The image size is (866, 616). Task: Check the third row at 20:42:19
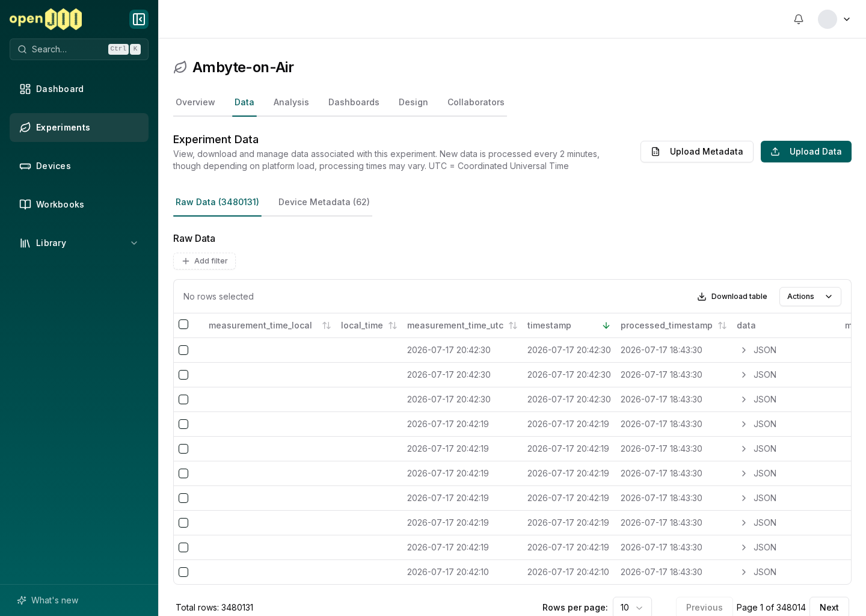click(x=183, y=473)
